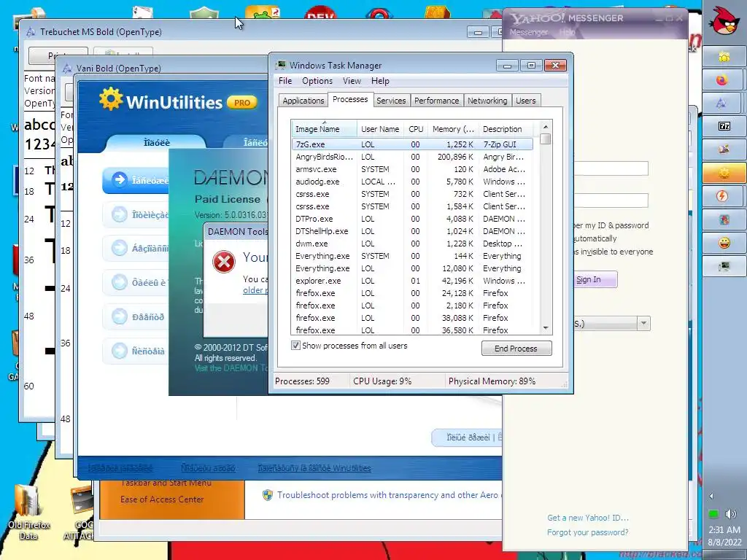Click Yahoo ID input field
The image size is (747, 560).
point(611,168)
